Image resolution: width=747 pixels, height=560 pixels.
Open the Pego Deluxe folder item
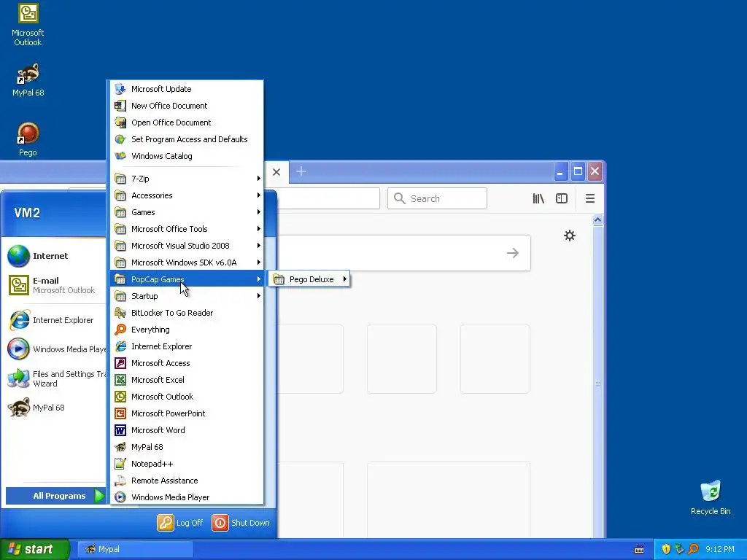click(309, 279)
